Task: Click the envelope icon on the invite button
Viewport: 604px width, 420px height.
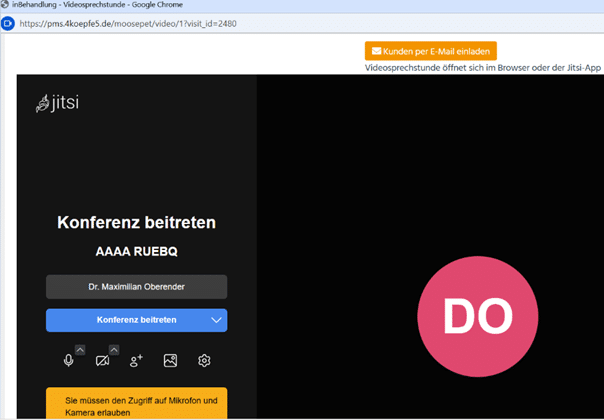Action: pyautogui.click(x=376, y=51)
